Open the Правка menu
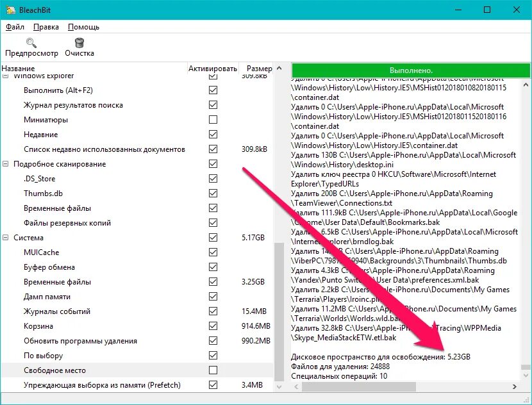Viewport: 532px width, 405px height. click(46, 27)
